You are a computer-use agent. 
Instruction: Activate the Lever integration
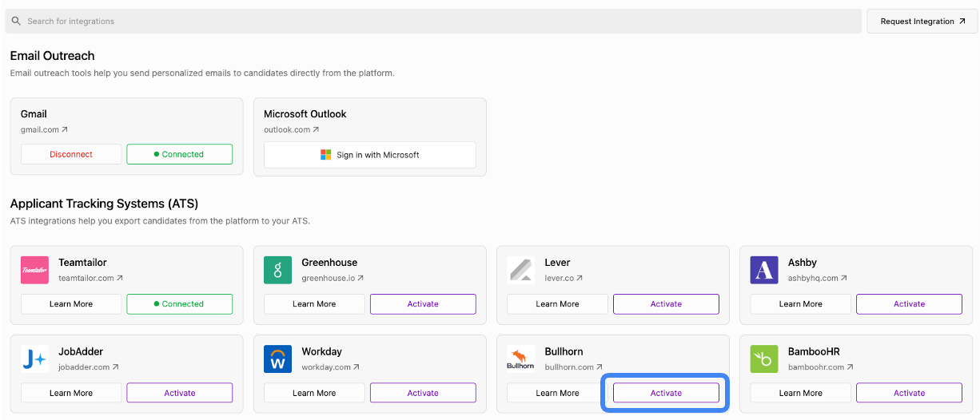click(666, 303)
